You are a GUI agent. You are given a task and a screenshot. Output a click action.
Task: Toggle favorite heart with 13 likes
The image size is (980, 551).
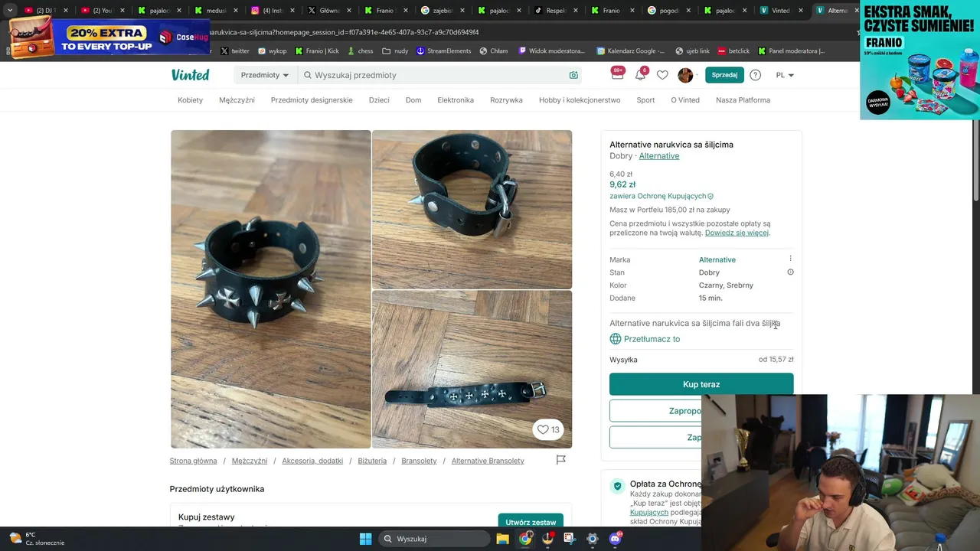click(548, 429)
